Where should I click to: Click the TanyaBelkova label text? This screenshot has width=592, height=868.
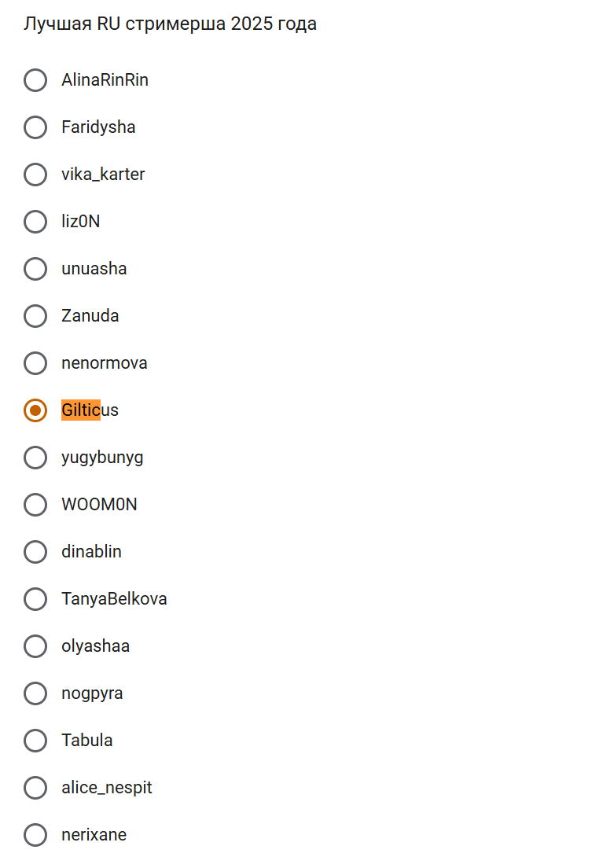point(114,599)
